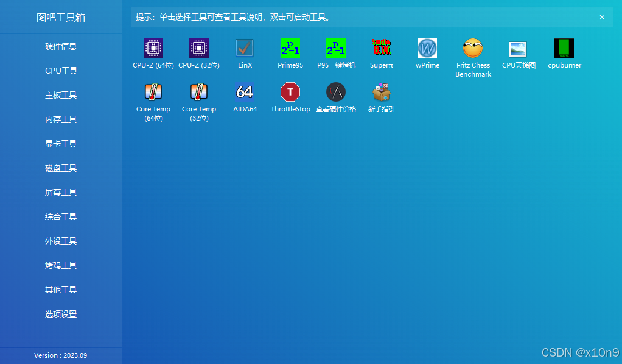Show the 屏幕工具 category
The height and width of the screenshot is (364, 622).
[61, 192]
